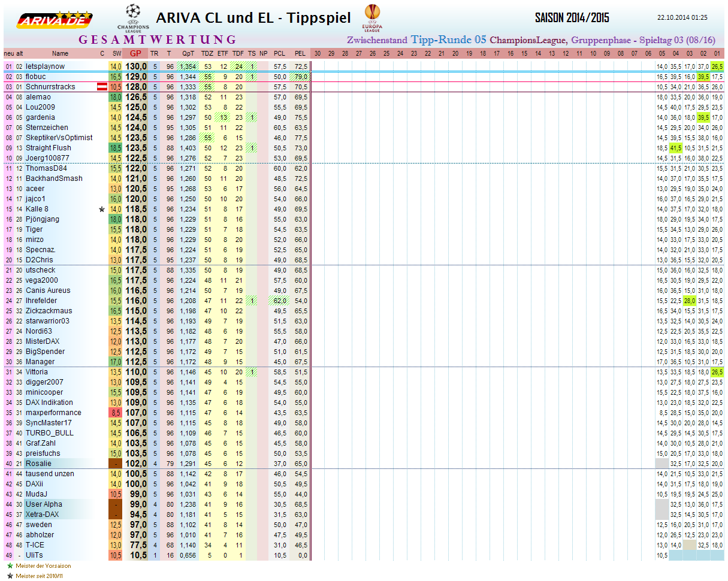Viewport: 728px width, 581px height.
Task: Click Meister seit 2010/11 legend text
Action: (x=40, y=576)
